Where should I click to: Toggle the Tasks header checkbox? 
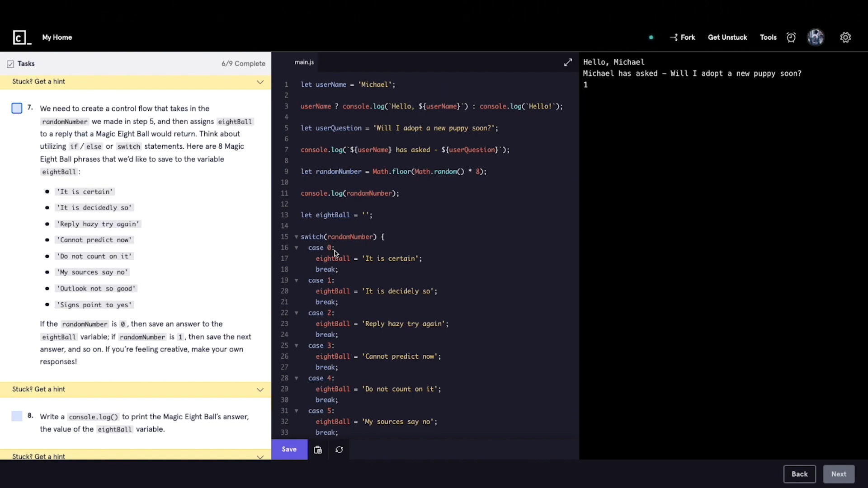point(10,64)
